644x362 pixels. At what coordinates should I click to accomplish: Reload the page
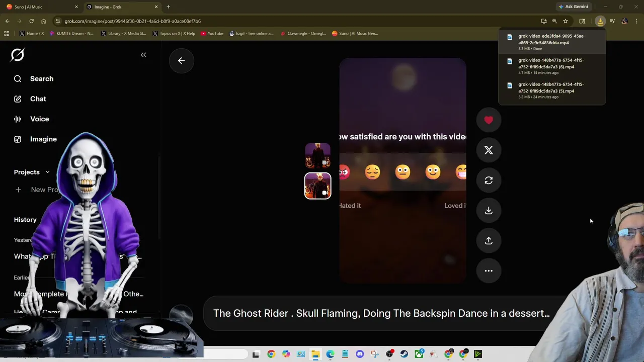click(x=31, y=21)
